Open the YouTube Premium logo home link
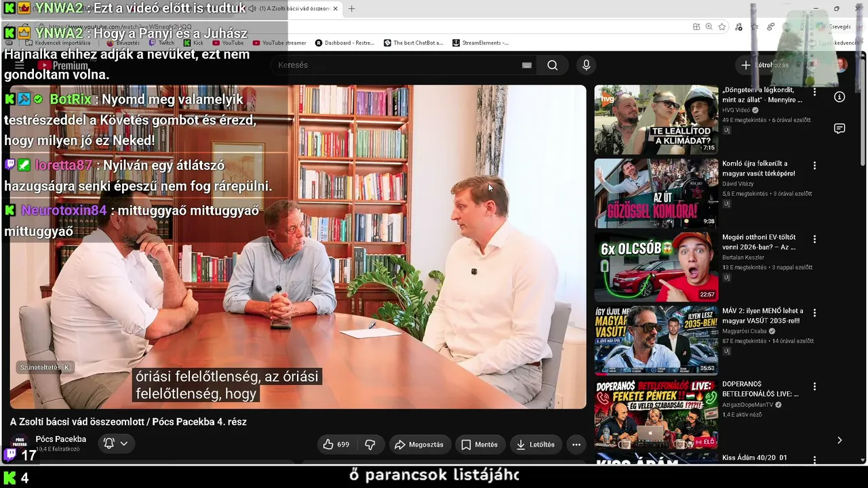This screenshot has width=868, height=488. pyautogui.click(x=64, y=65)
